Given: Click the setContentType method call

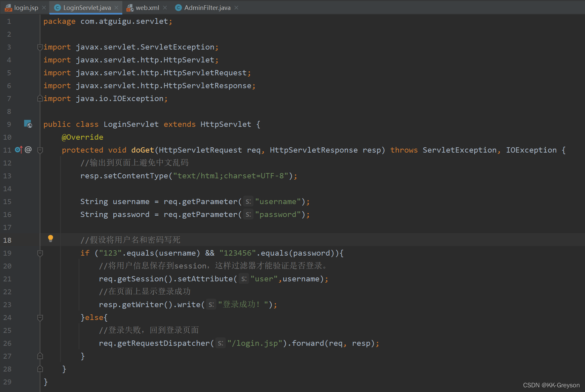Looking at the screenshot, I should coord(136,176).
